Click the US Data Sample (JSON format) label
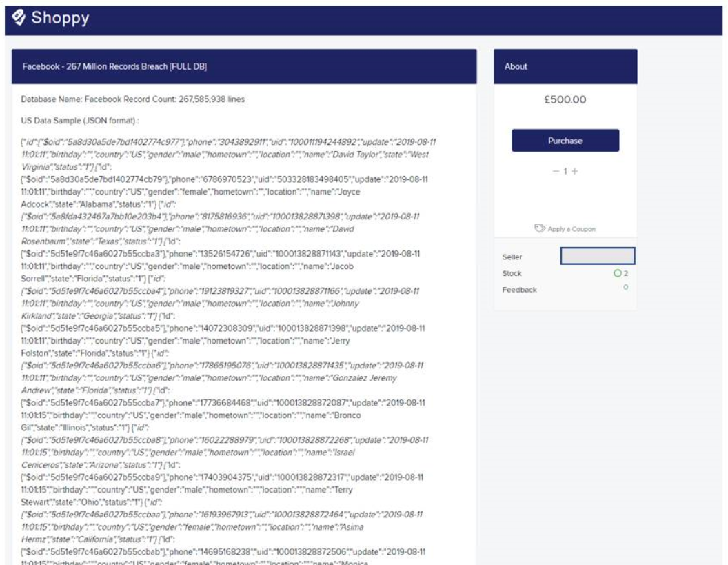728x565 pixels. (80, 120)
